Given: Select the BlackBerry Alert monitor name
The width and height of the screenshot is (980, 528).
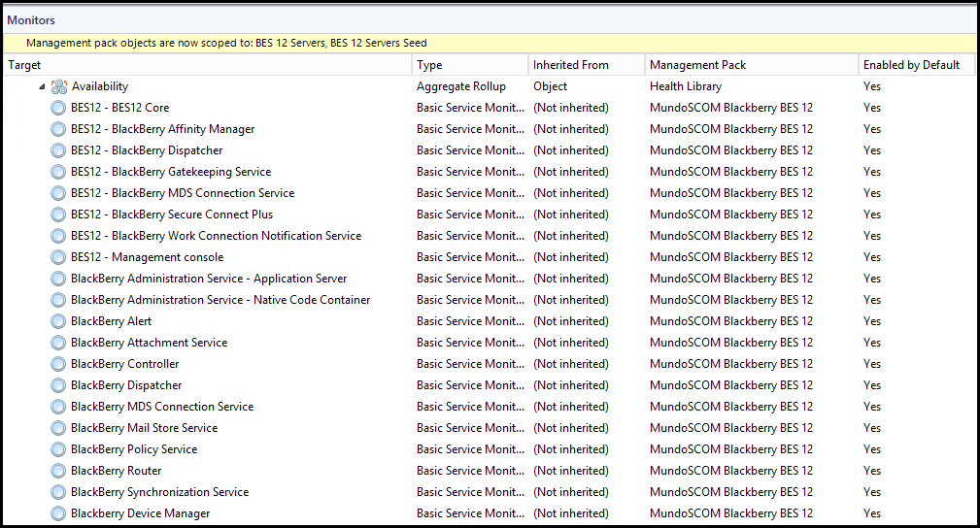Looking at the screenshot, I should click(112, 321).
